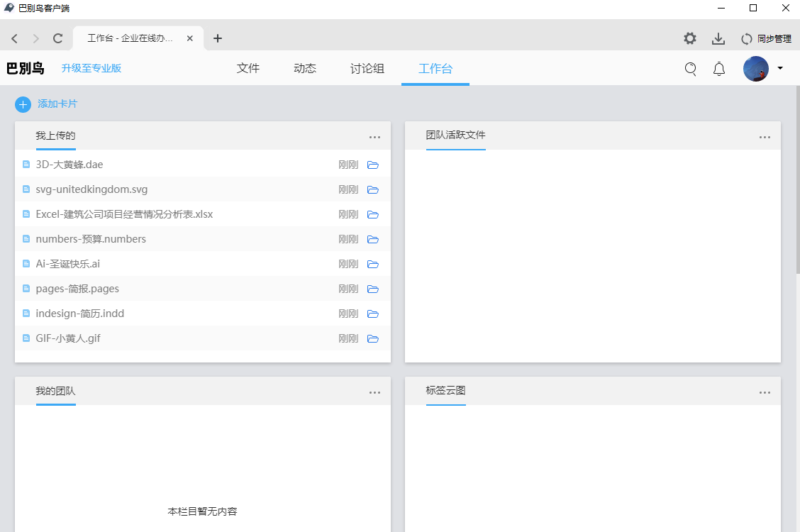Open folder location of 3D-大黄蜂.dae
The width and height of the screenshot is (800, 532).
pyautogui.click(x=373, y=165)
